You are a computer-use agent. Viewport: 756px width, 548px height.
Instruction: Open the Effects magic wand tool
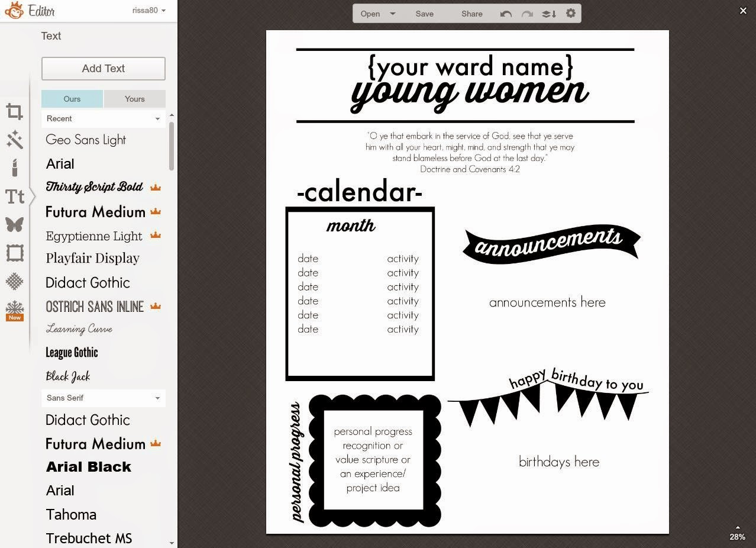point(15,140)
